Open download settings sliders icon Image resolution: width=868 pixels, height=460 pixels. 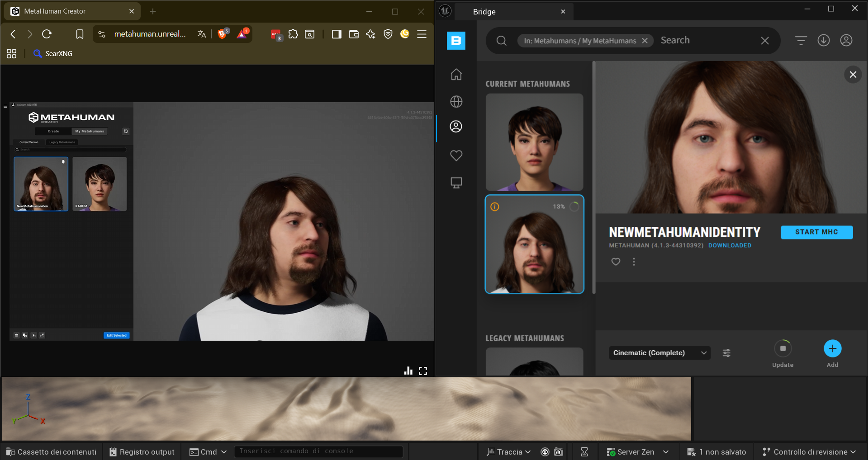tap(726, 353)
